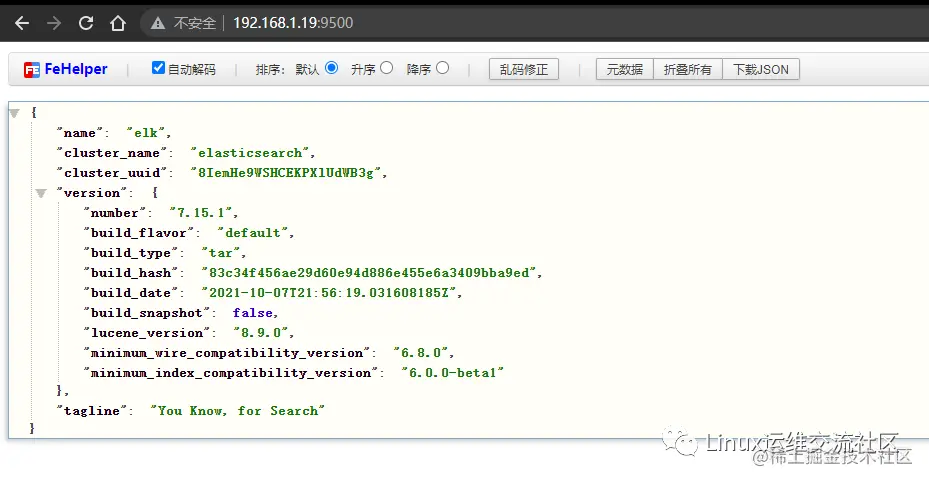This screenshot has height=483, width=929.
Task: Click the "name" key
Action: click(x=80, y=133)
